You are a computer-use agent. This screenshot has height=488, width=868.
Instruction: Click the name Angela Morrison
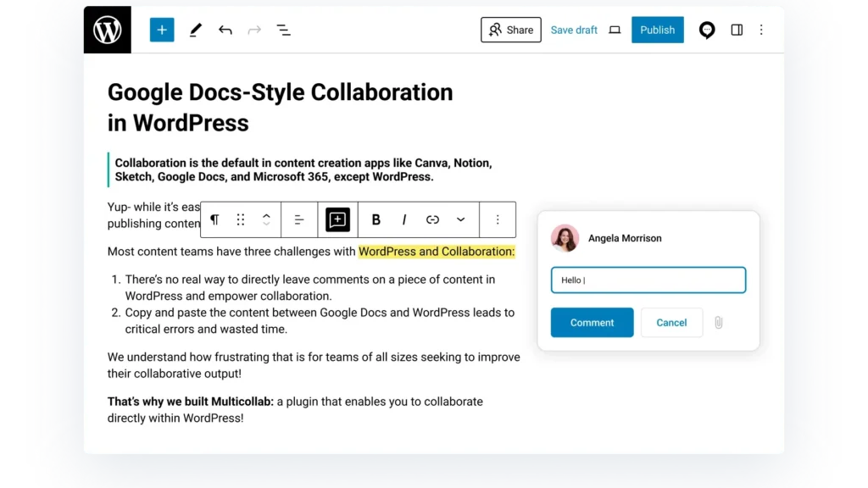[x=625, y=238]
